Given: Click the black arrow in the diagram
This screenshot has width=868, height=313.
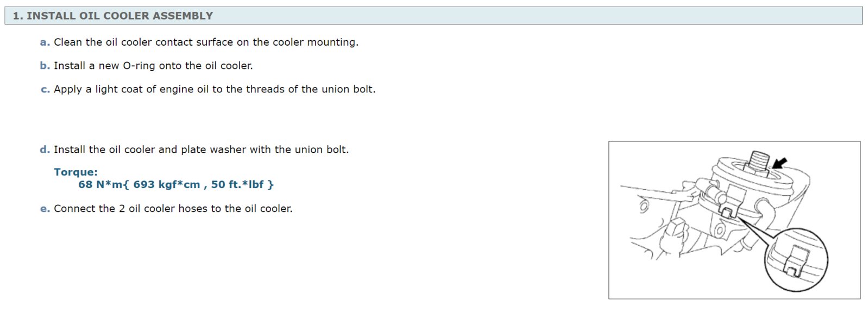Looking at the screenshot, I should point(779,162).
